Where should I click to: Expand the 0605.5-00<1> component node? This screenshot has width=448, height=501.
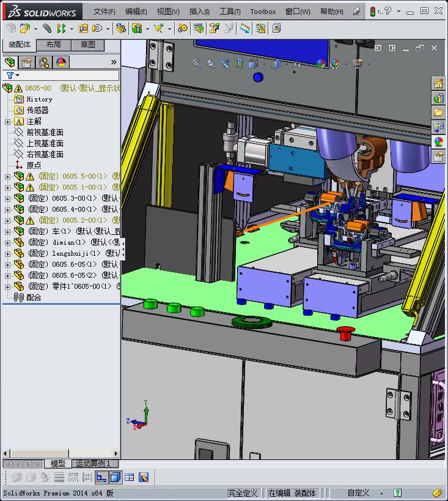[8, 177]
